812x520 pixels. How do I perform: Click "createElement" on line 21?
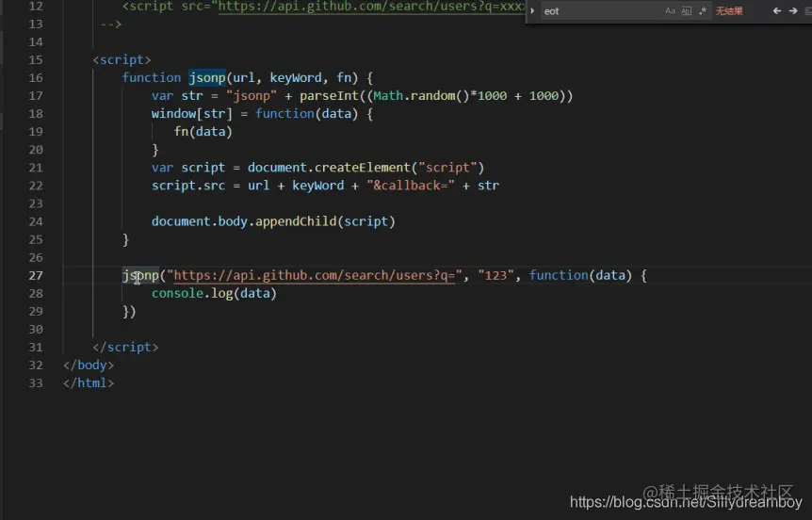click(x=363, y=168)
